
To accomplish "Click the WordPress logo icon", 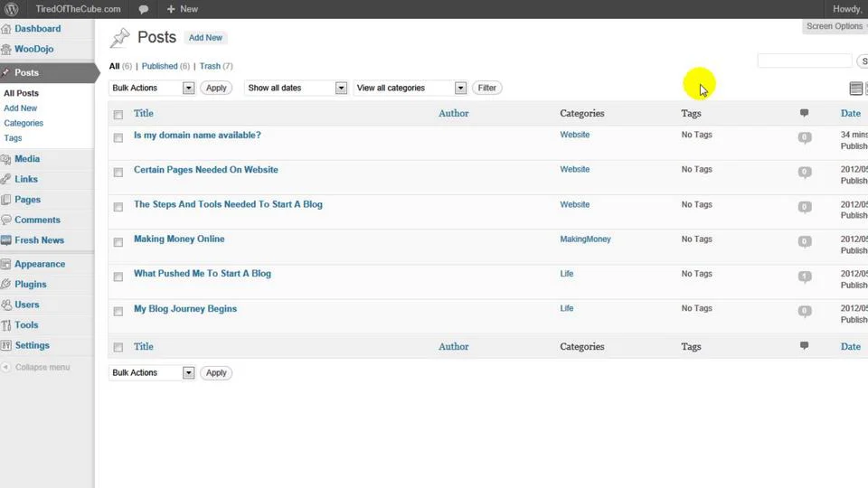I will (11, 9).
